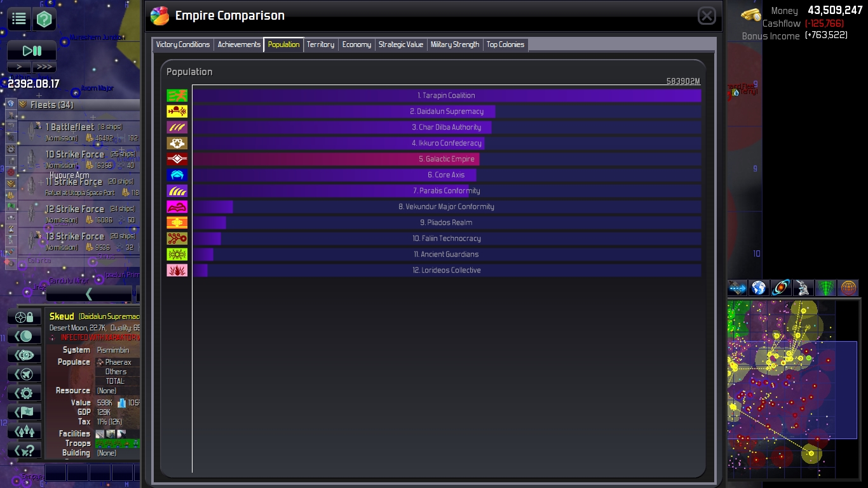Select the Population tab
Screen dimensions: 868x488
pos(283,44)
